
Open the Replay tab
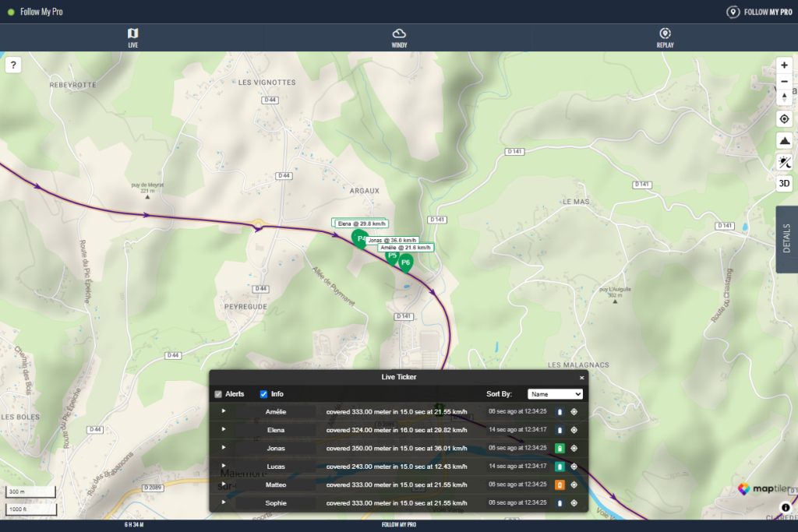(x=665, y=37)
